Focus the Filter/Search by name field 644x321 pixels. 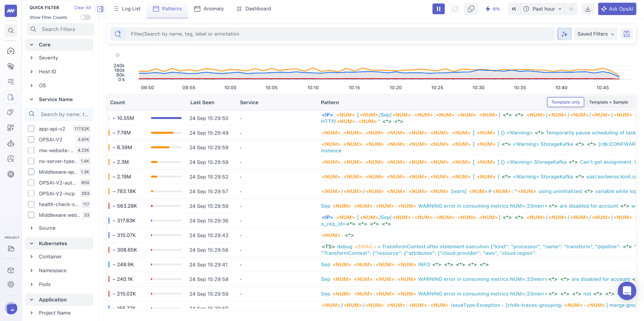point(340,34)
